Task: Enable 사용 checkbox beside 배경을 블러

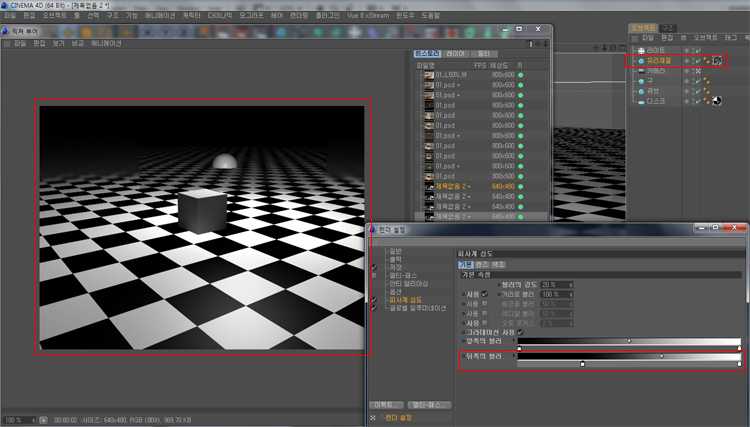Action: click(x=485, y=304)
